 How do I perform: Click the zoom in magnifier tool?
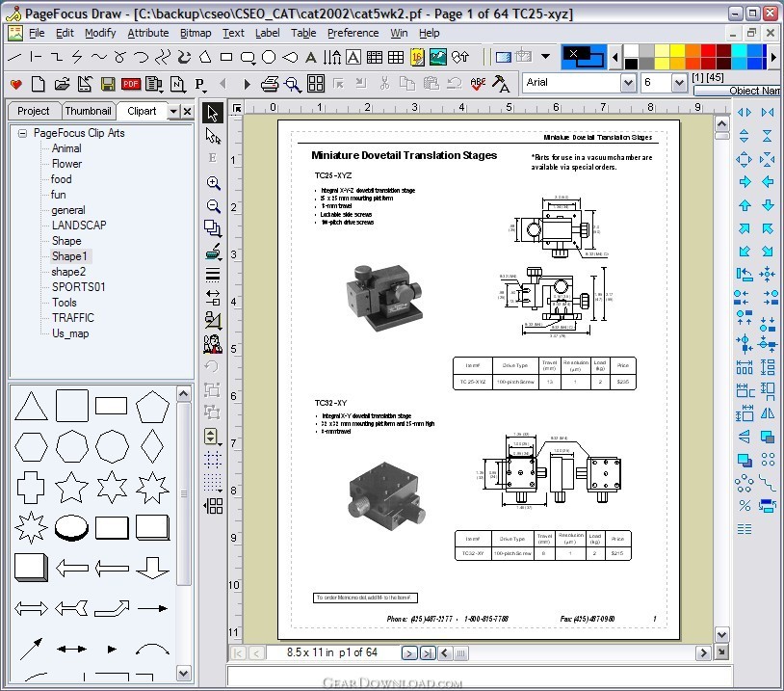point(214,183)
